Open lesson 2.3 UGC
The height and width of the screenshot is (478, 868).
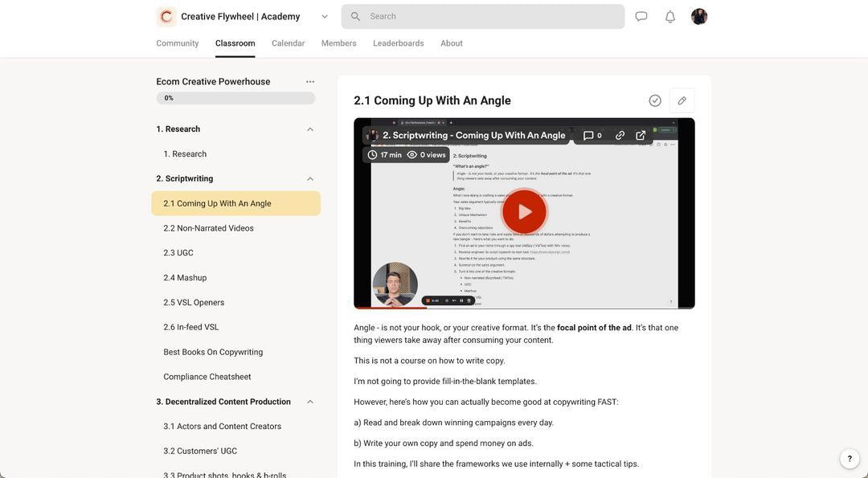point(178,253)
